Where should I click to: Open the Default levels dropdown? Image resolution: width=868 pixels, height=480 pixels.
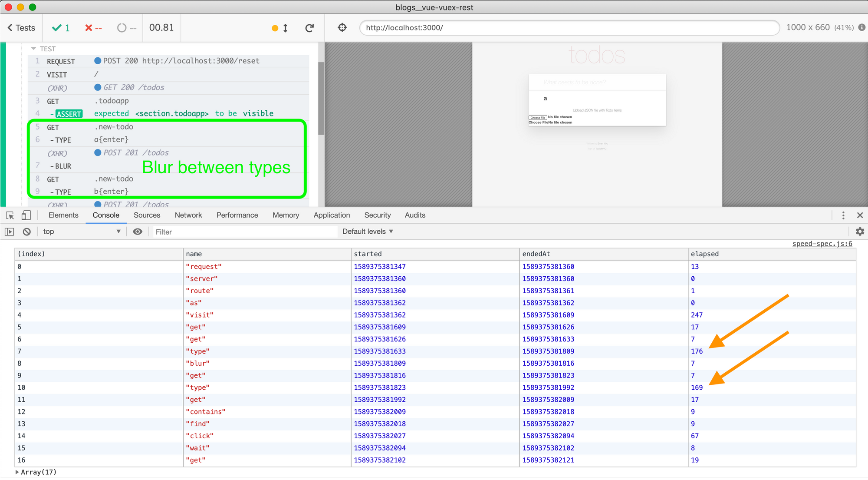pyautogui.click(x=368, y=232)
